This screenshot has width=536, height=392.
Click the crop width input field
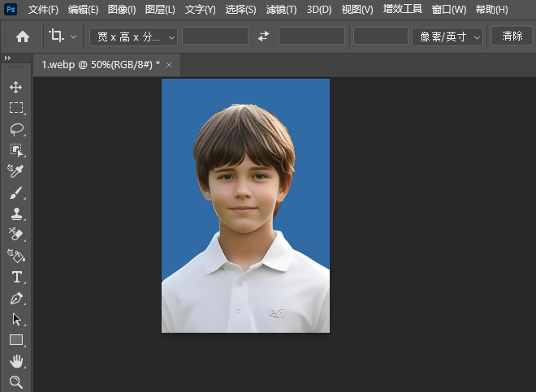[x=214, y=37]
